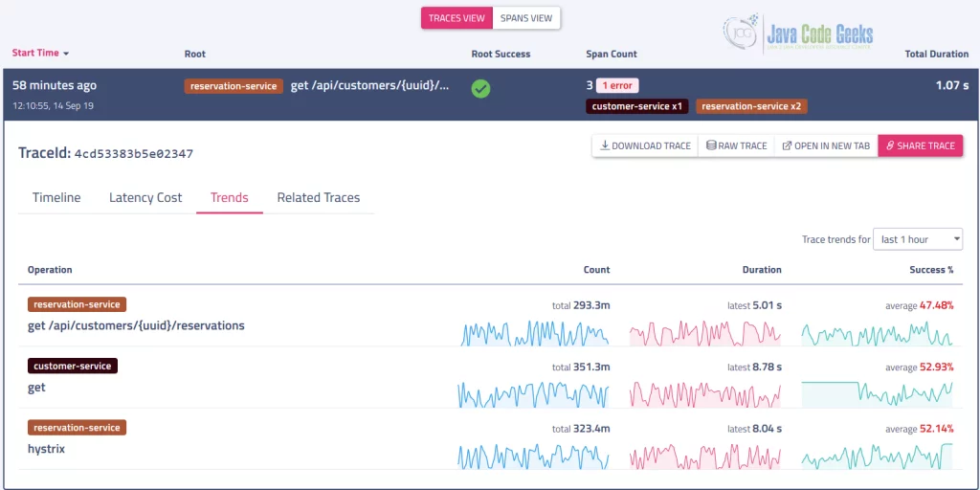Click the latest 5.01 s duration value
This screenshot has height=490, width=980.
(755, 305)
